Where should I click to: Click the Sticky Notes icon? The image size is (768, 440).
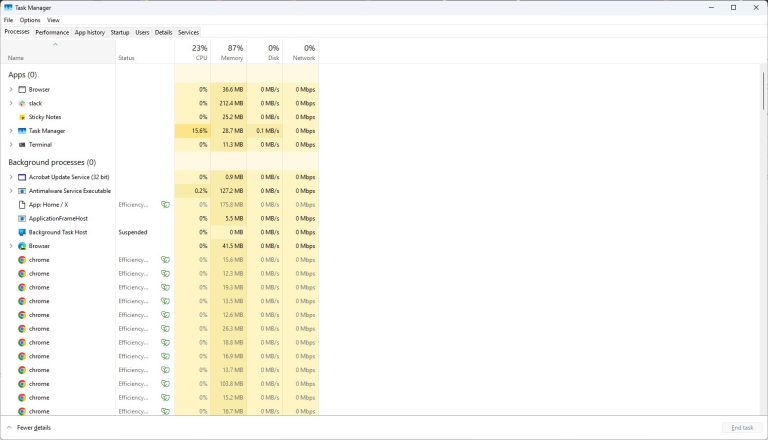click(22, 117)
